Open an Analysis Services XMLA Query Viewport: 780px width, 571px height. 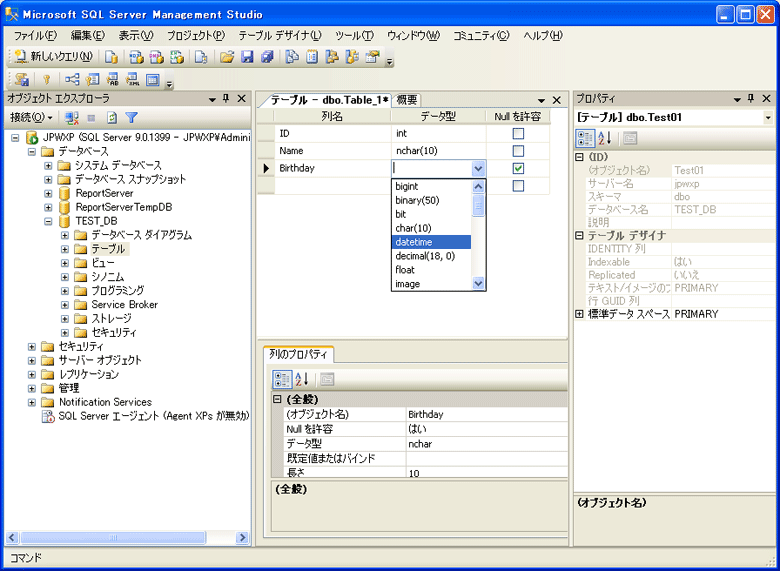(177, 58)
